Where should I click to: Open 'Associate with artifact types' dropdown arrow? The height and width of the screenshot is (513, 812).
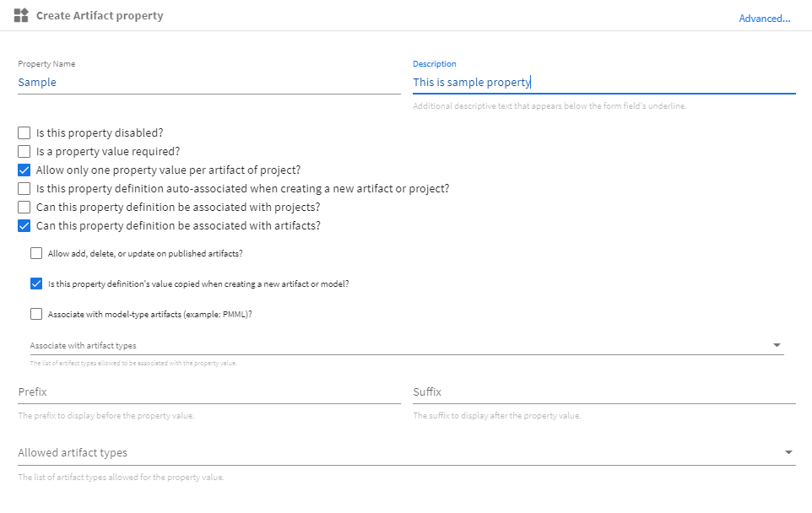[777, 345]
